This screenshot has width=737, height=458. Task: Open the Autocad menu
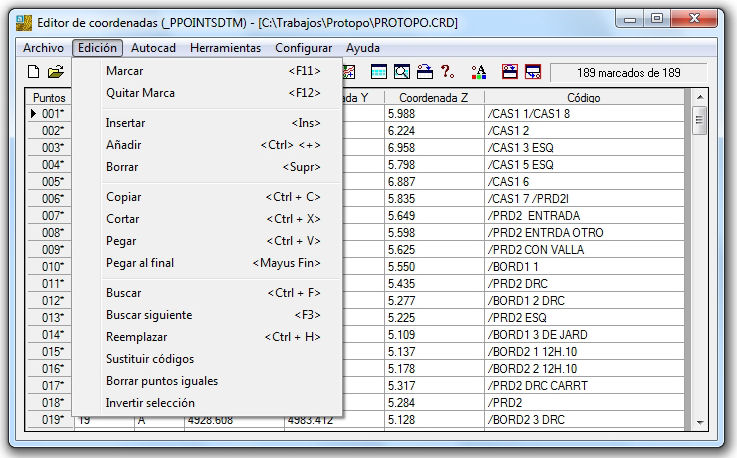[x=153, y=48]
